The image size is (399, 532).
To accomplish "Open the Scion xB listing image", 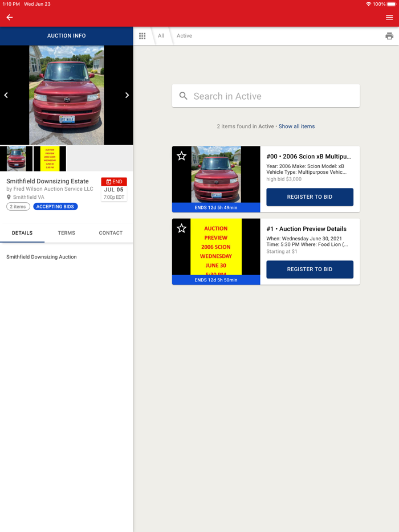I will [x=216, y=174].
